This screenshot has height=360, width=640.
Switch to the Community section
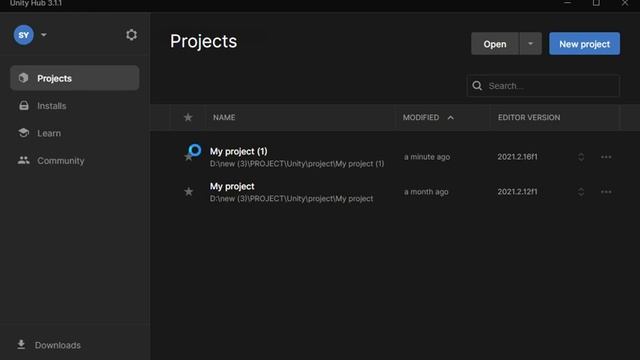(75, 160)
